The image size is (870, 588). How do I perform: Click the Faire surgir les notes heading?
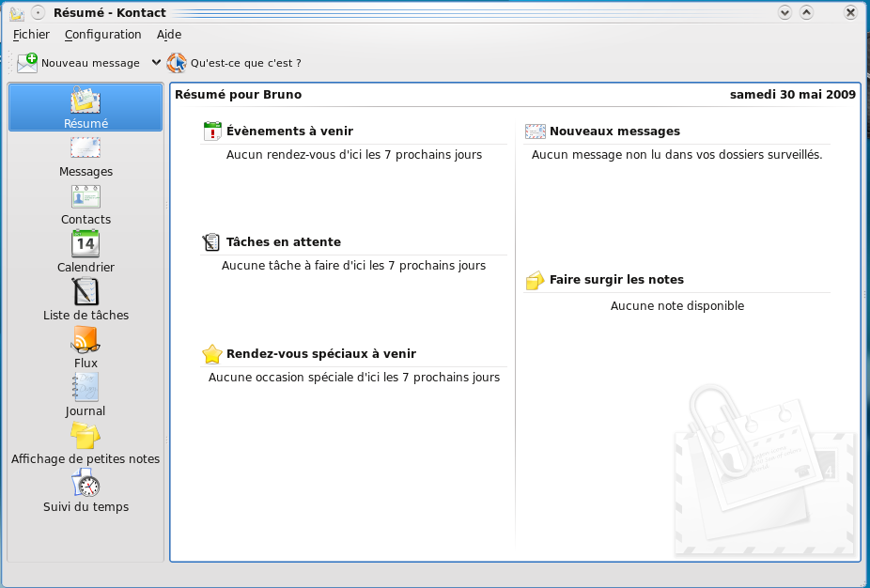[x=616, y=280]
